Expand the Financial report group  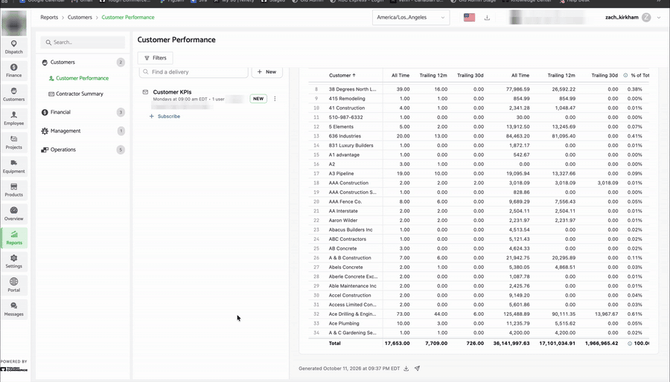click(x=83, y=112)
